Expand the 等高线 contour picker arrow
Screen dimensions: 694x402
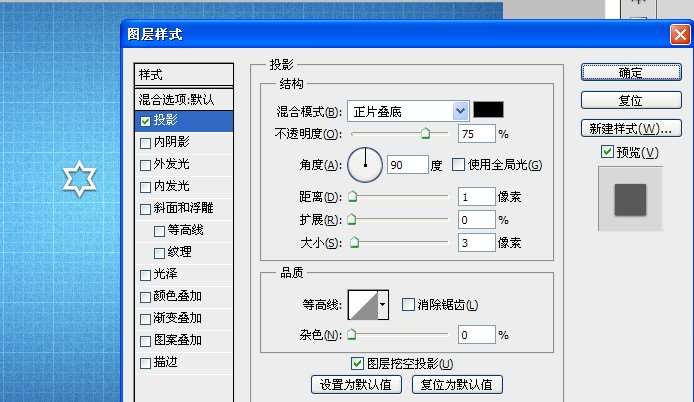383,305
